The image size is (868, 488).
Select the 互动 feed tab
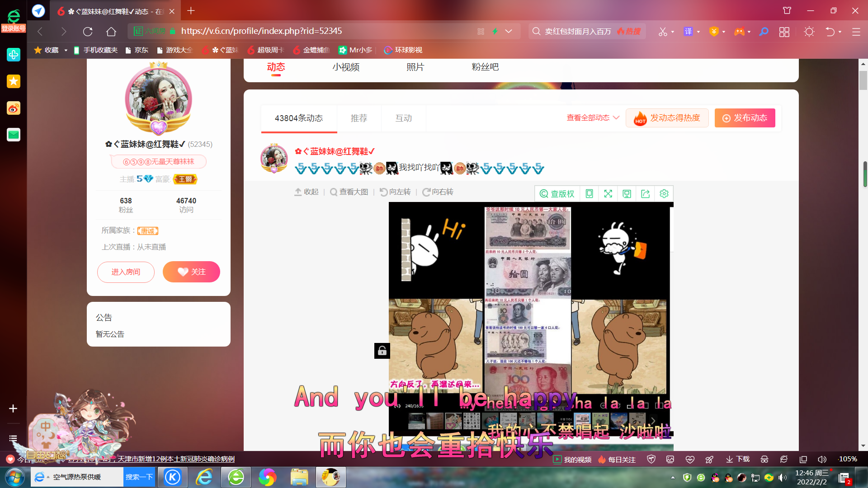404,118
